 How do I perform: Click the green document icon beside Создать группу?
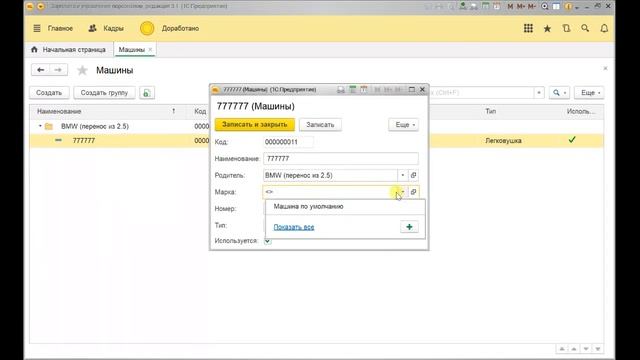point(147,93)
